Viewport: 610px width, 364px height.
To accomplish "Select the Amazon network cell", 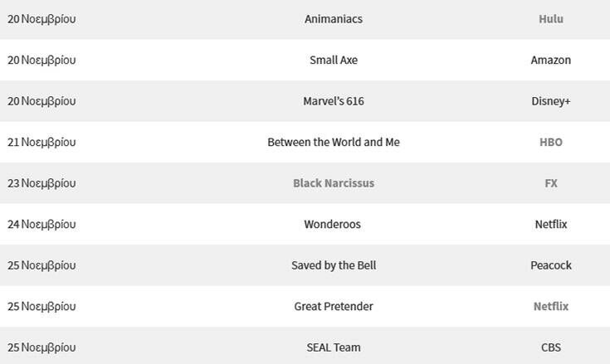I will [x=550, y=60].
